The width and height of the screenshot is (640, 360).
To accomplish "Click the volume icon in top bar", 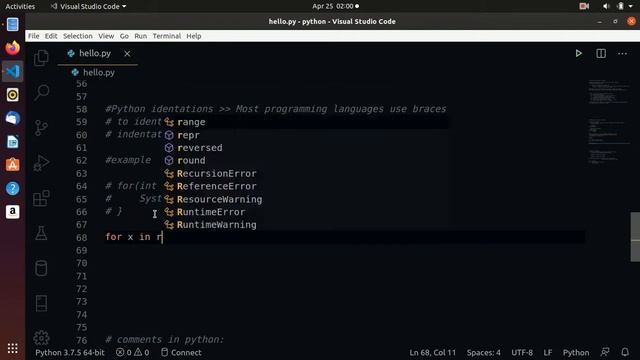I will pos(606,6).
